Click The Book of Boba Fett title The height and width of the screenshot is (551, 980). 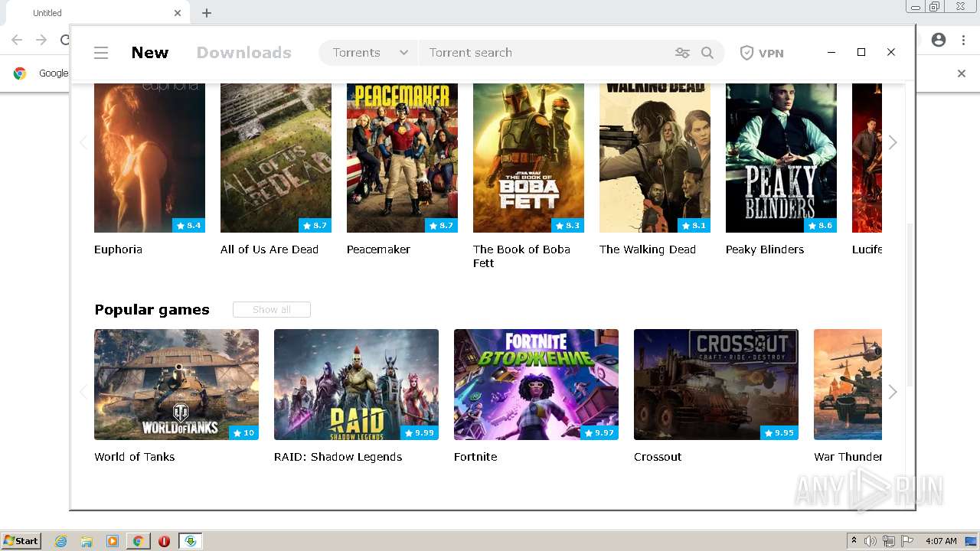point(521,256)
